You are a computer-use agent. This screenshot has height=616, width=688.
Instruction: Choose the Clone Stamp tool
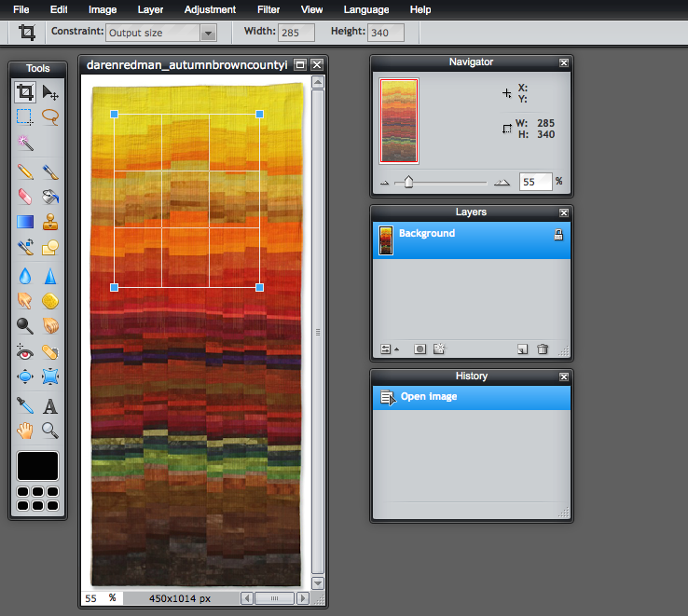[50, 222]
